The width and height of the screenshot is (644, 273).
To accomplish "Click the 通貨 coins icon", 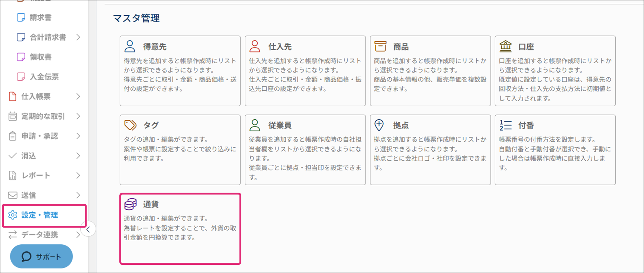I will pyautogui.click(x=131, y=204).
